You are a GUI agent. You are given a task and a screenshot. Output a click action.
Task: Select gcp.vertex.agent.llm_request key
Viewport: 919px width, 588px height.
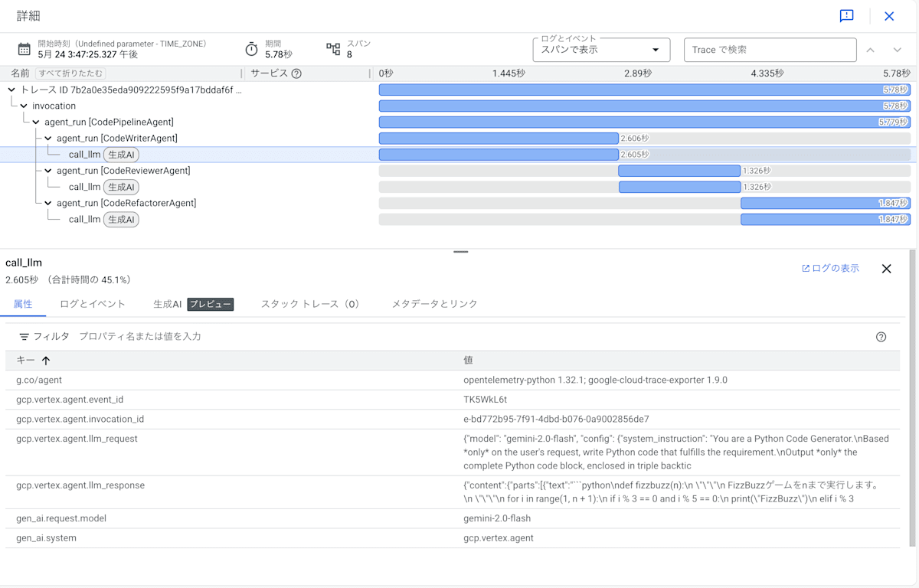[77, 439]
